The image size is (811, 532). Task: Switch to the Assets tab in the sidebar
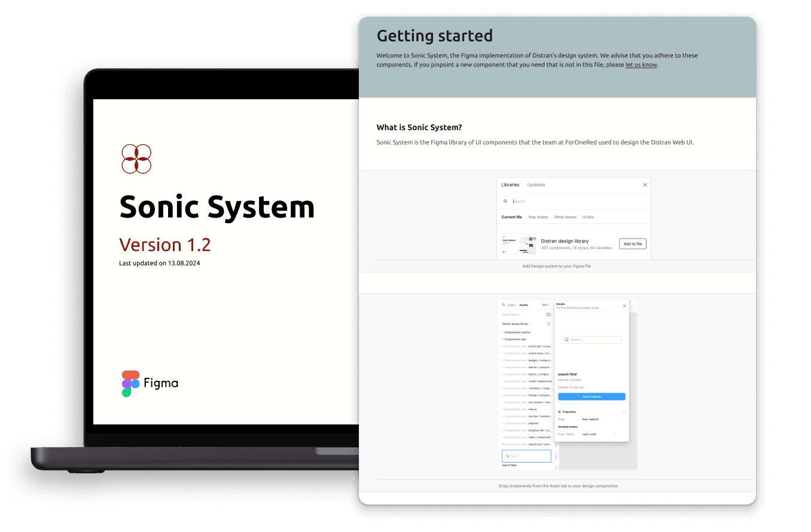pos(523,305)
